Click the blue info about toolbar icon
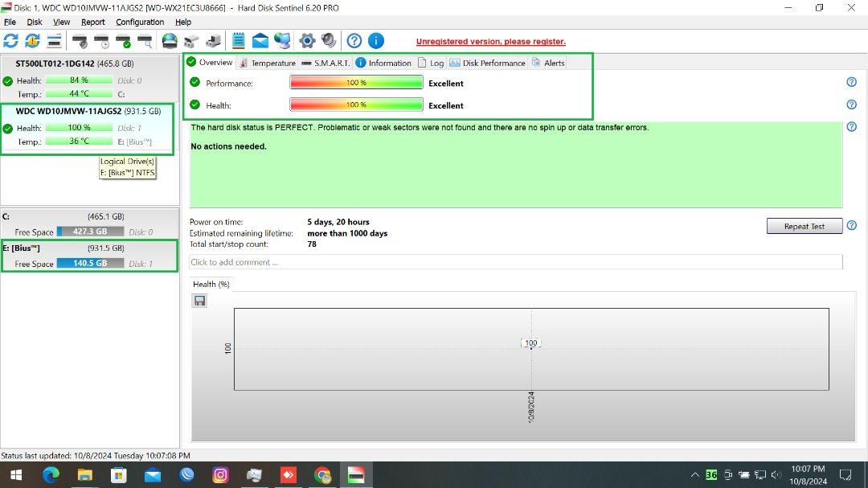 coord(376,40)
